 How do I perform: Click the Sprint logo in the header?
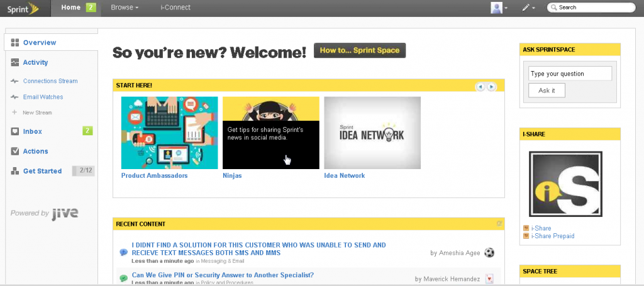click(23, 8)
